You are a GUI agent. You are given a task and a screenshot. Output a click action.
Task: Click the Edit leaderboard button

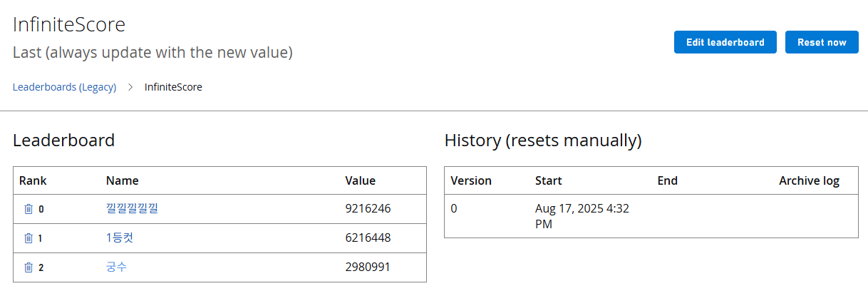(x=725, y=42)
